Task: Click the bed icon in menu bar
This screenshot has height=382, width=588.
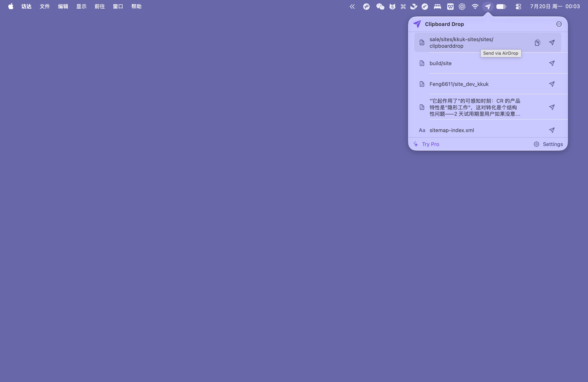Action: coord(437,6)
